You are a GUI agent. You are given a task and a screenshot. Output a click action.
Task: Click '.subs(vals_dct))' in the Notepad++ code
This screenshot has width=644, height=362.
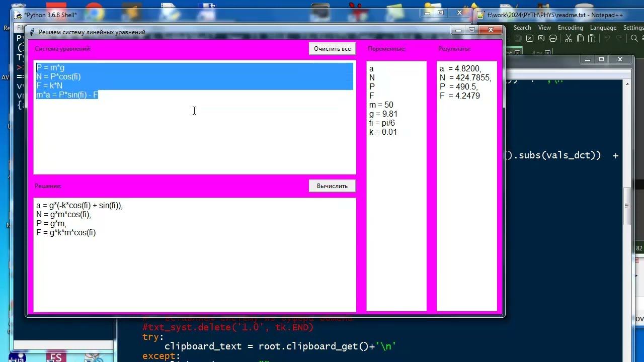(557, 155)
